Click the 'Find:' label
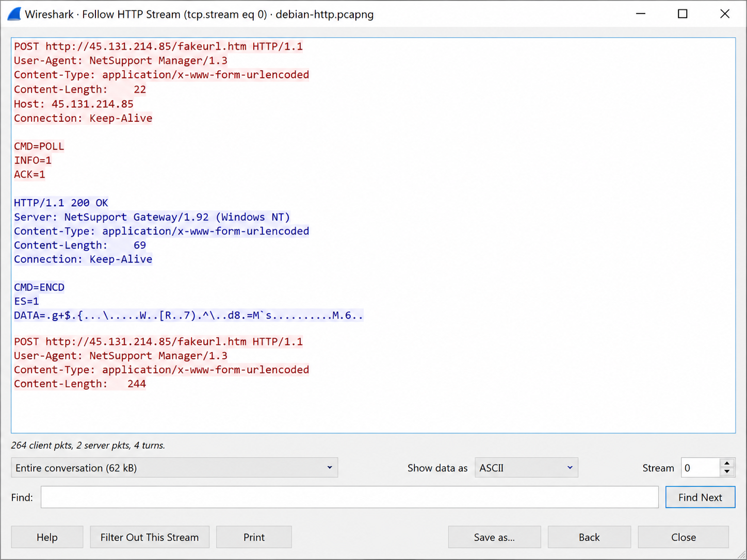Image resolution: width=747 pixels, height=560 pixels. click(22, 497)
